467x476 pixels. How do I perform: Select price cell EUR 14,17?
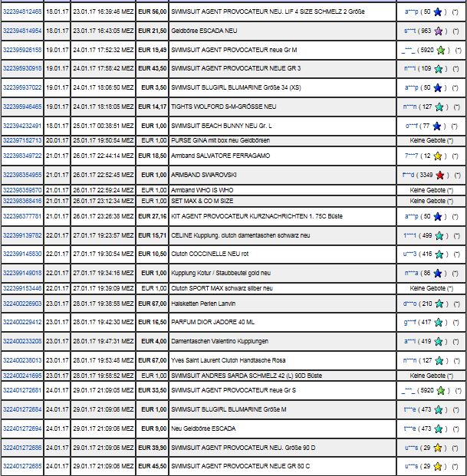pyautogui.click(x=153, y=107)
